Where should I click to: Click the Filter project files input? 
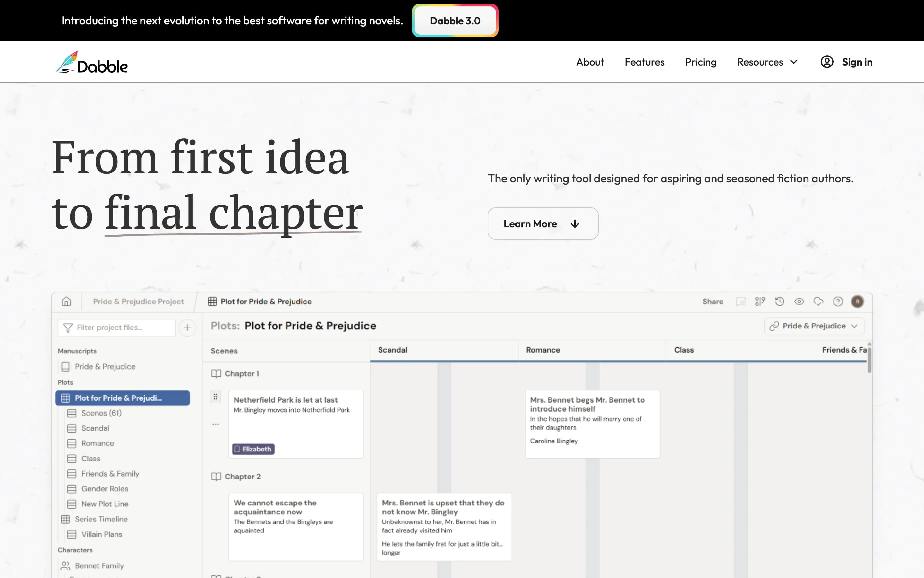click(x=116, y=328)
